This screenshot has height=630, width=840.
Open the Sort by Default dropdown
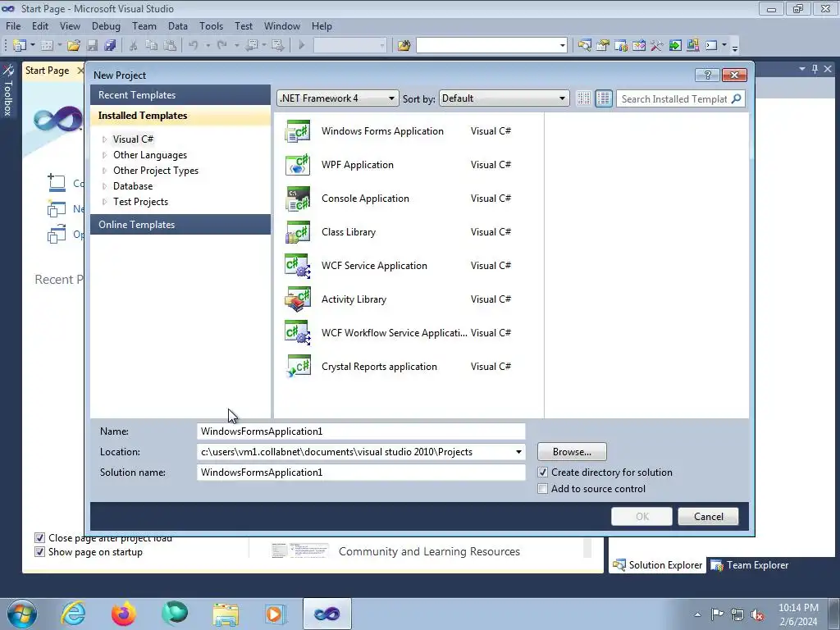coord(504,98)
